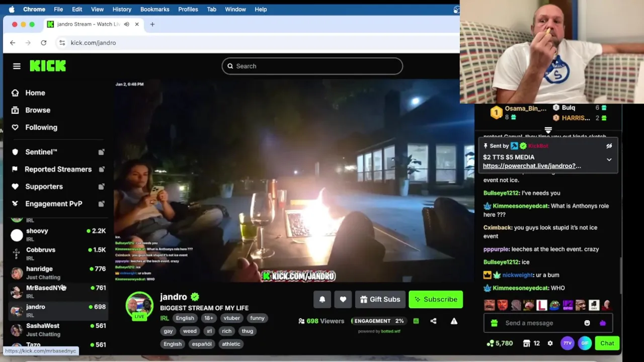Select the weed tag

(190, 331)
